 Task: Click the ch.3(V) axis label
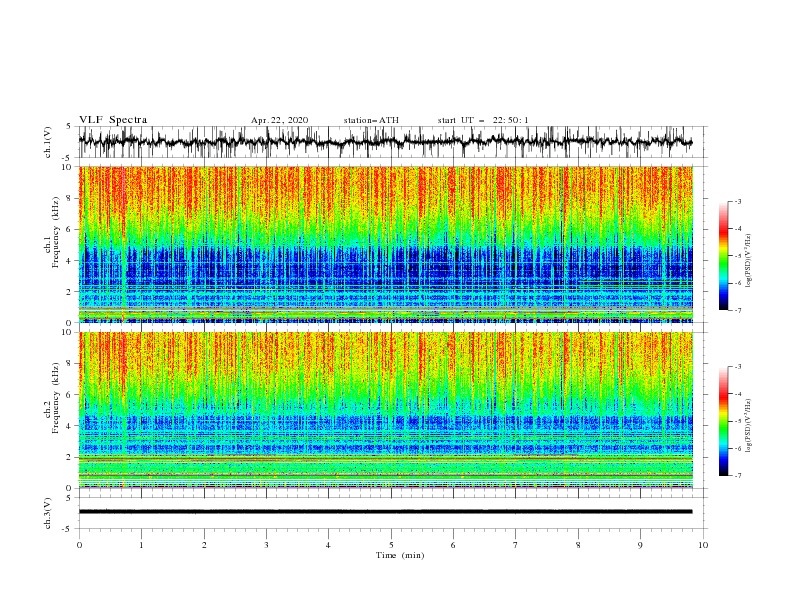[47, 513]
